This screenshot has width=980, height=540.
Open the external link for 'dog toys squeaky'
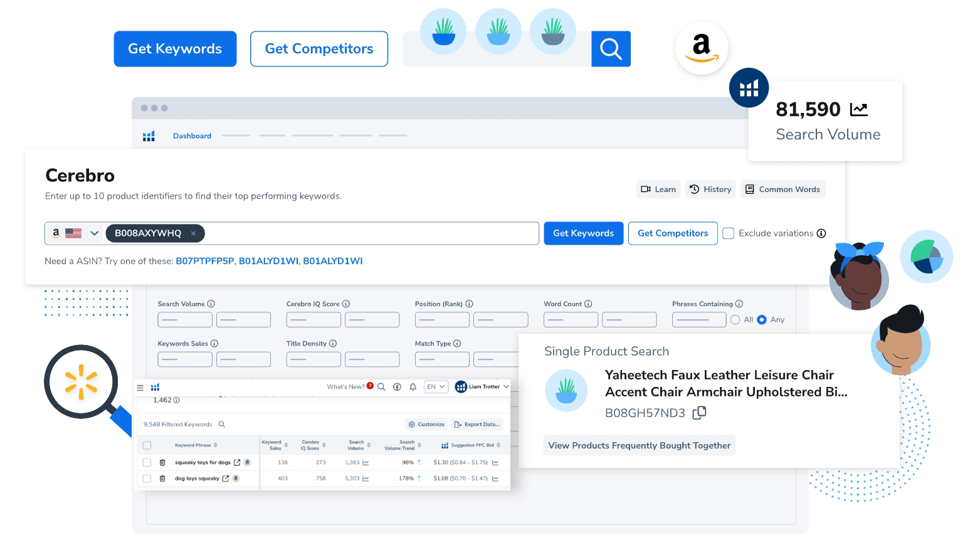[226, 479]
